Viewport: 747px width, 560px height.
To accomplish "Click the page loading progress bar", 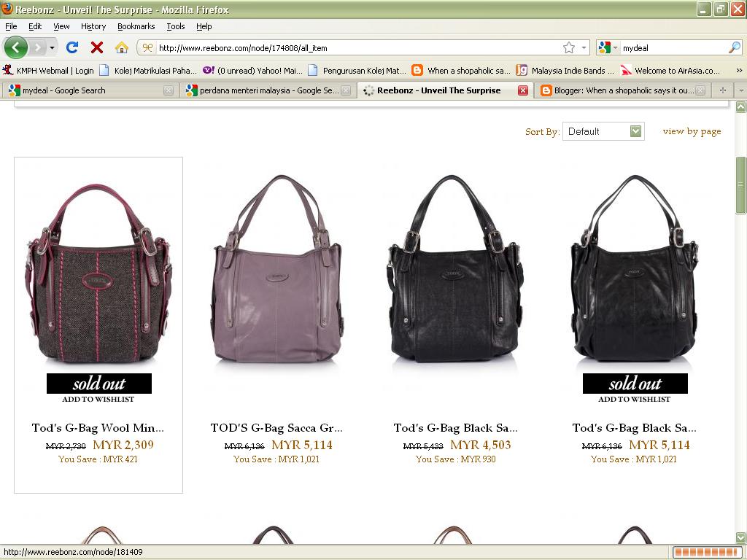I will [x=708, y=553].
